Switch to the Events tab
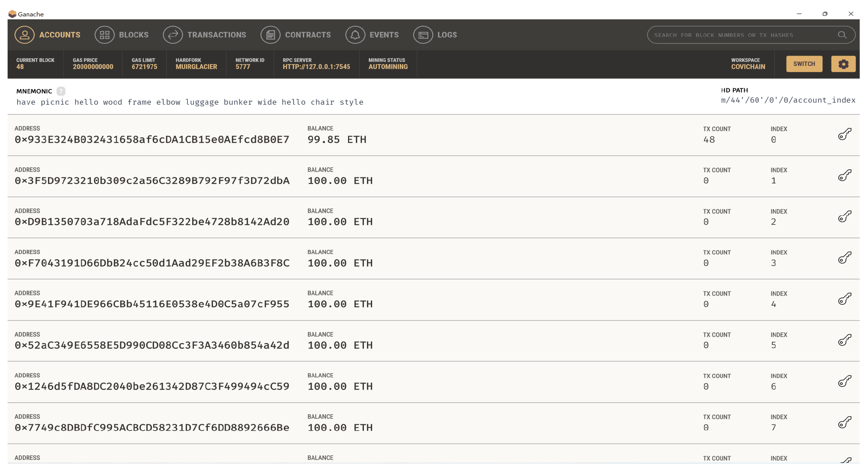Image resolution: width=868 pixels, height=471 pixels. coord(372,35)
